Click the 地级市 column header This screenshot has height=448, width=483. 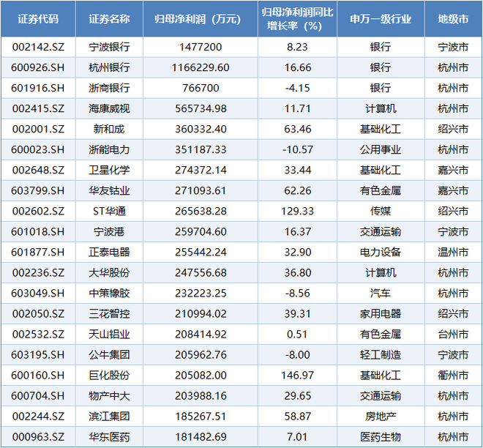453,19
